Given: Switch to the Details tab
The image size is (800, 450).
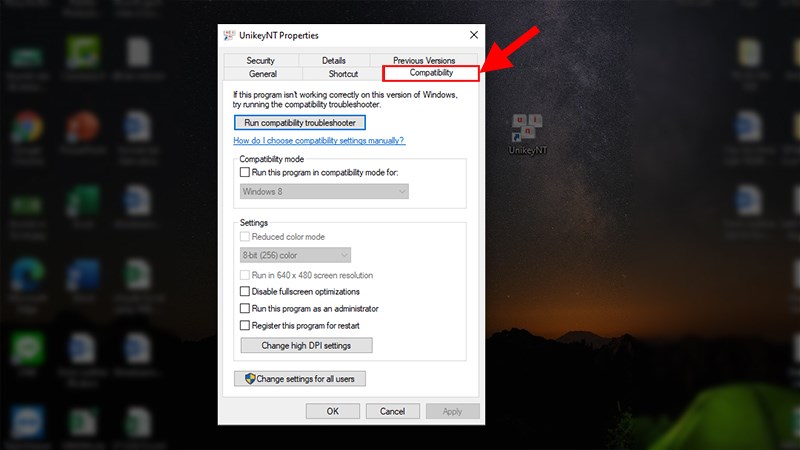Looking at the screenshot, I should pyautogui.click(x=334, y=60).
